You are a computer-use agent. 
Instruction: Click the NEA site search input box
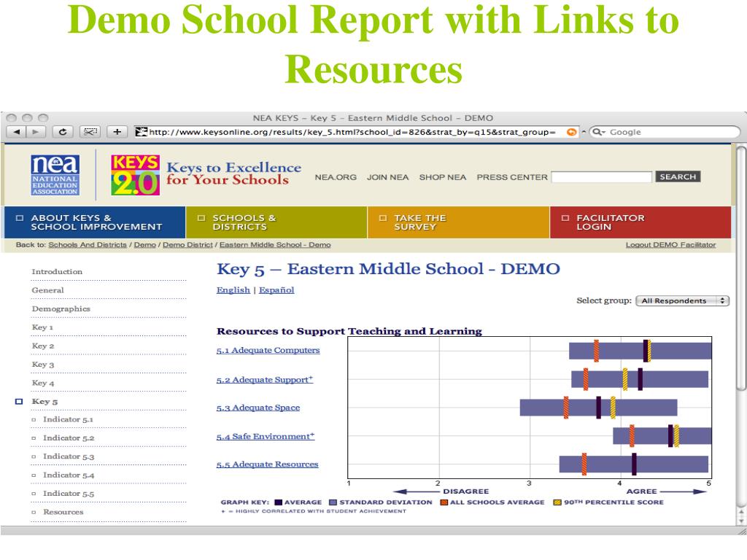pyautogui.click(x=601, y=177)
